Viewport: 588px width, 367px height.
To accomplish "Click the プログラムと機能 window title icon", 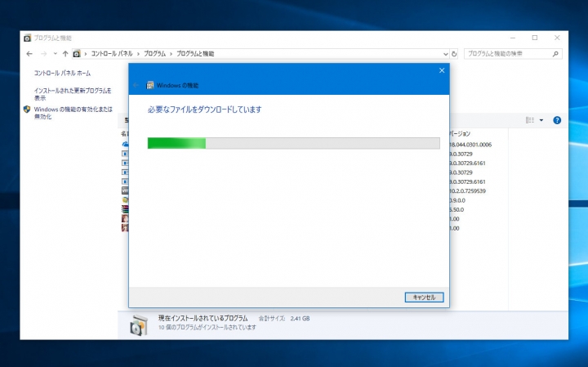I will [28, 38].
